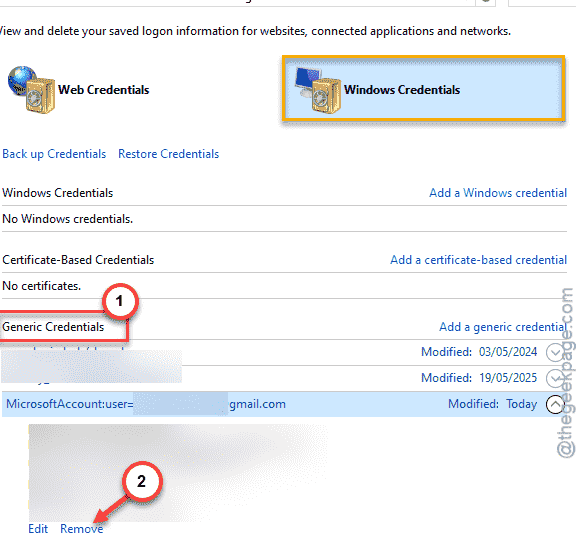Expand credential modified 19/05/2025

pyautogui.click(x=554, y=378)
